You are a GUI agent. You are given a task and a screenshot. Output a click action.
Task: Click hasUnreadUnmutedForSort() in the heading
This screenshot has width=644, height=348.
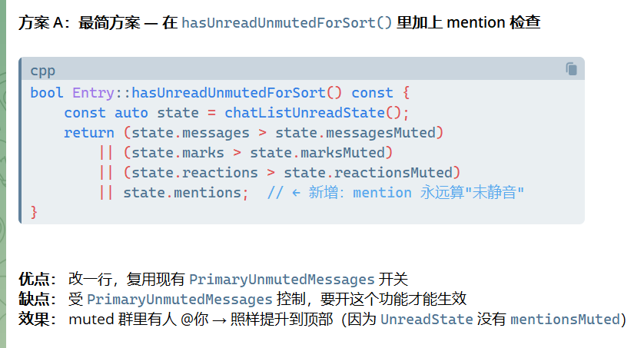point(287,22)
